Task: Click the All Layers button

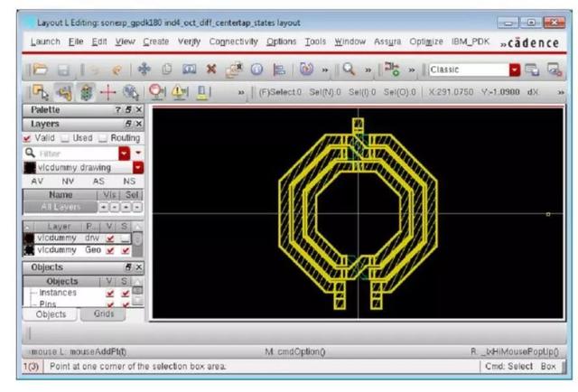Action: (61, 207)
